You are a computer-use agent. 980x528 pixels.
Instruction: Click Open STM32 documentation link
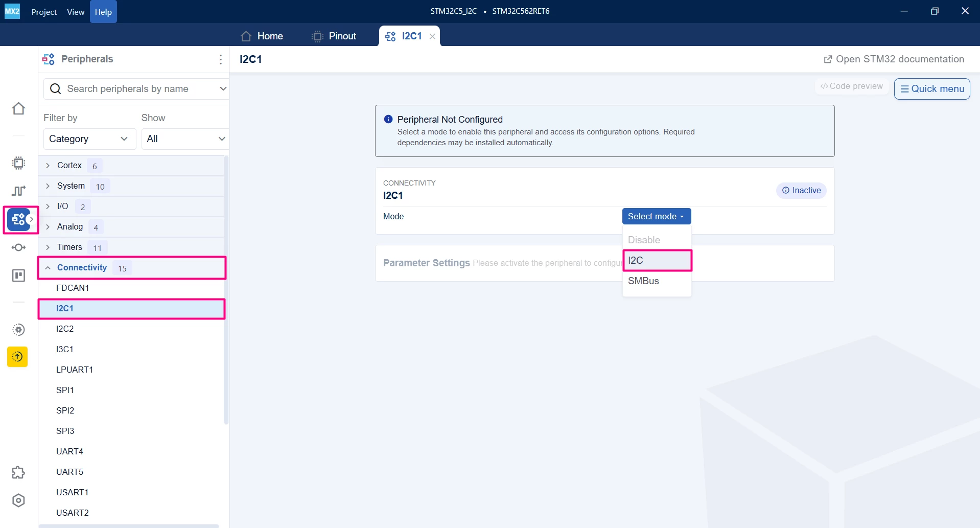[894, 59]
